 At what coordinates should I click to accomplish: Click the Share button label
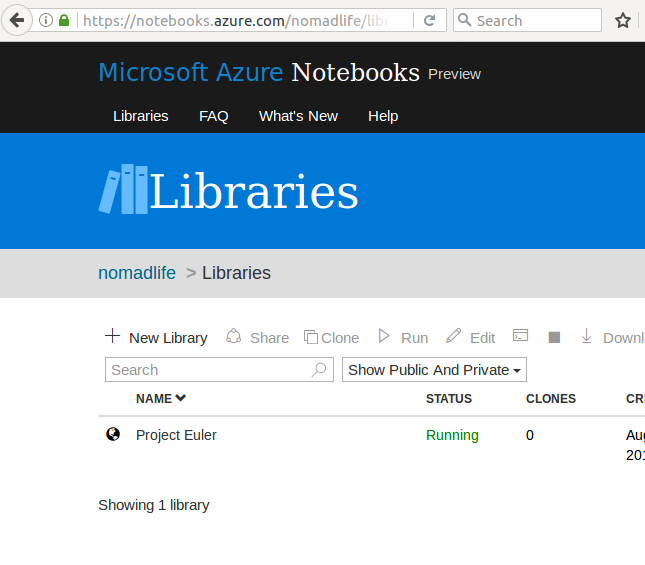point(269,338)
